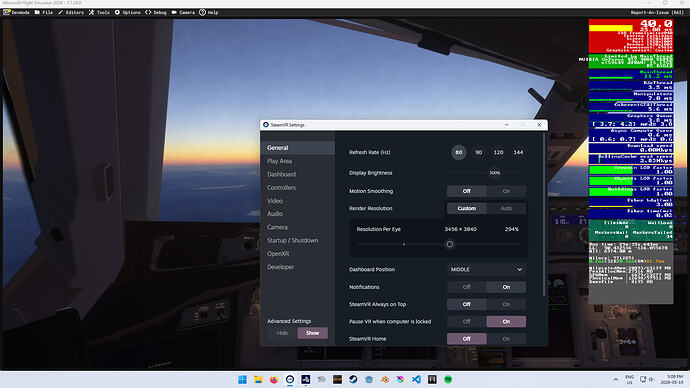Screen dimensions: 690x388
Task: Open the Editors menu
Action: pos(74,12)
